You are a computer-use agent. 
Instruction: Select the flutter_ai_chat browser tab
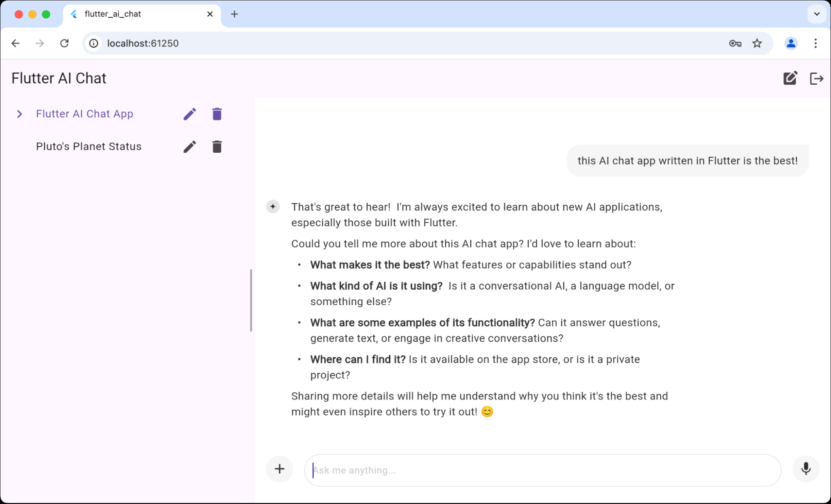coord(142,14)
